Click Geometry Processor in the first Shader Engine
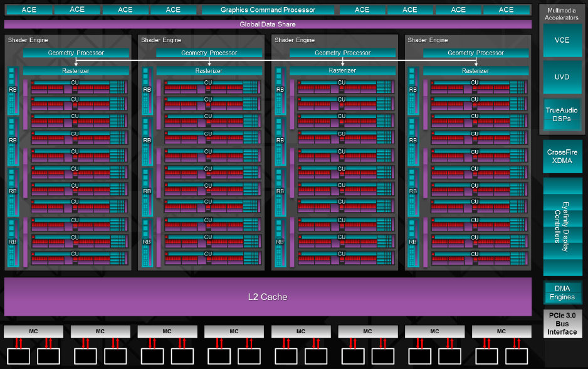Viewport: 588px width, 369px height. (76, 53)
